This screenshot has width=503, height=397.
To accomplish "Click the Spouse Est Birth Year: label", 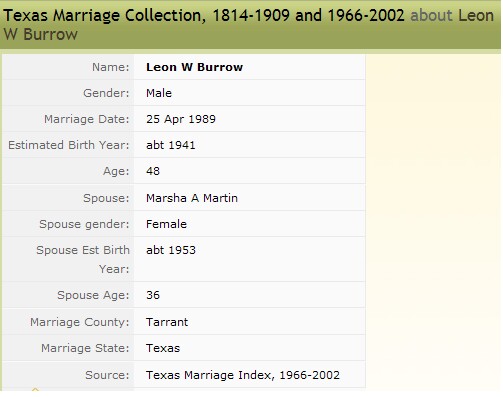I will (x=83, y=259).
